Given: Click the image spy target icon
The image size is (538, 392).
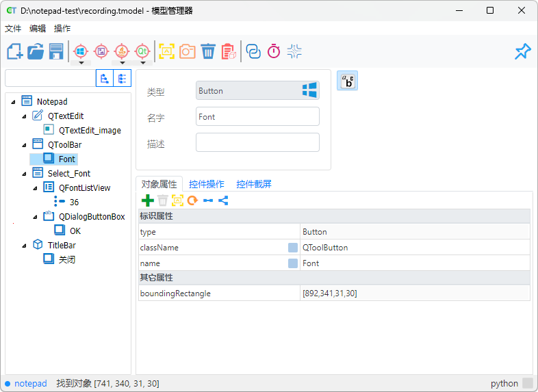Looking at the screenshot, I should pos(101,51).
